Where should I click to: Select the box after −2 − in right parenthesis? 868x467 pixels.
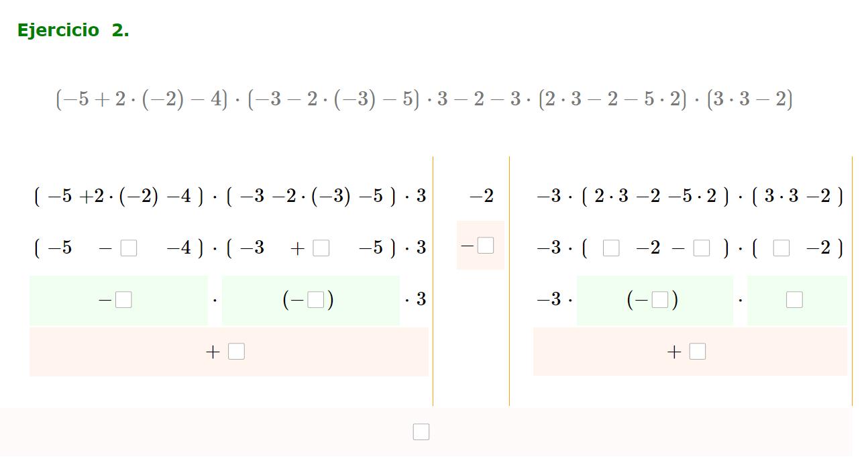(x=702, y=248)
